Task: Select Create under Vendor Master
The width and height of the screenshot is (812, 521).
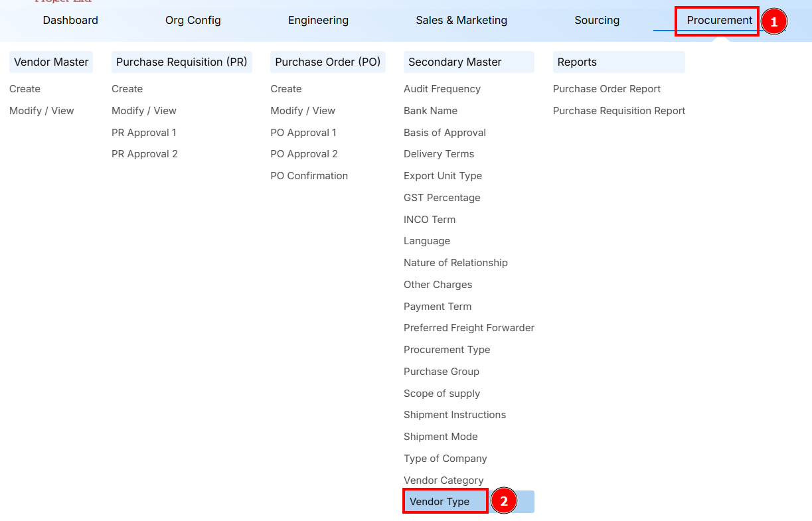Action: (x=25, y=88)
